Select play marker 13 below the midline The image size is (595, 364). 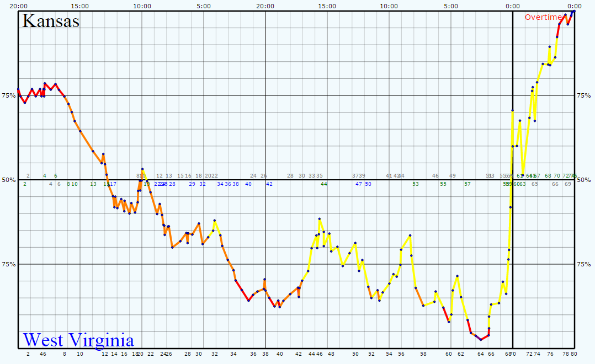pos(93,183)
